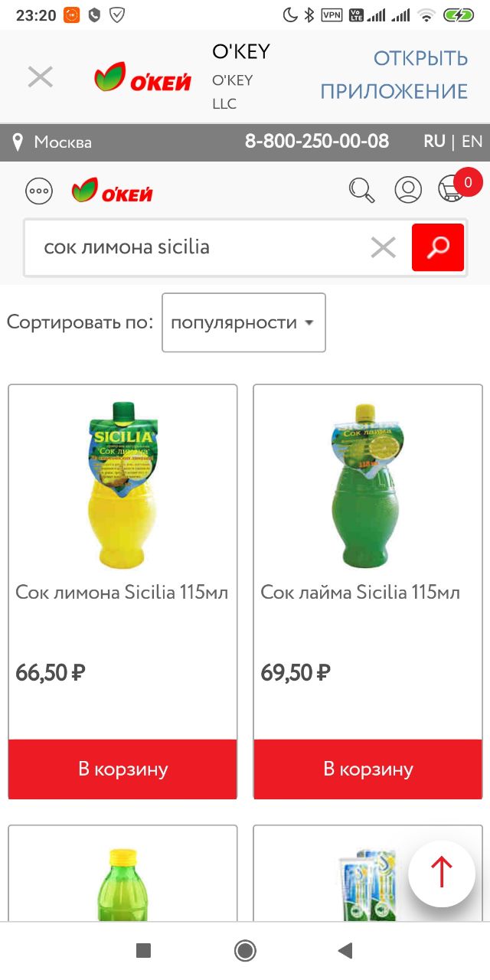
Task: Select RU language option
Action: click(x=434, y=142)
